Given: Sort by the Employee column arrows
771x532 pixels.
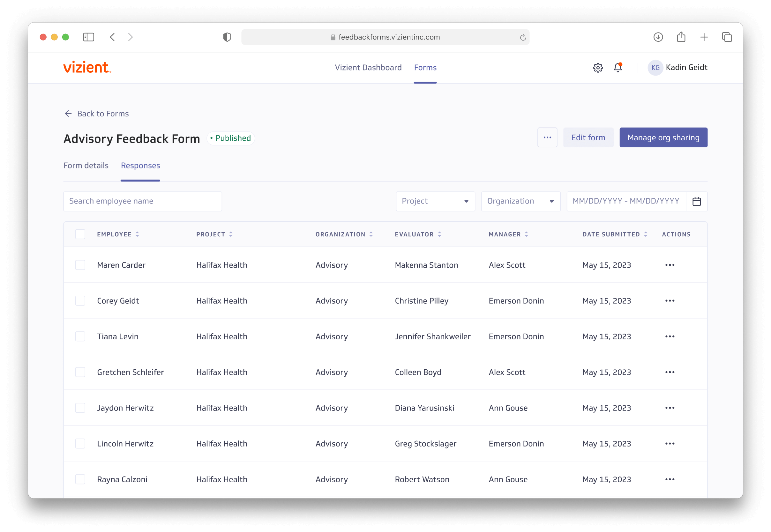Looking at the screenshot, I should (x=138, y=234).
